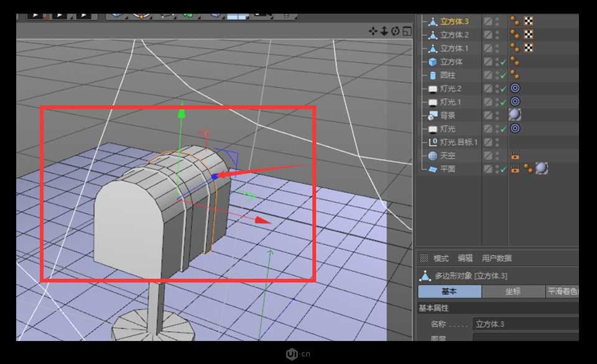This screenshot has height=364, width=597.
Task: Toggle the green enable checkmark on 圆柱
Action: coord(502,75)
